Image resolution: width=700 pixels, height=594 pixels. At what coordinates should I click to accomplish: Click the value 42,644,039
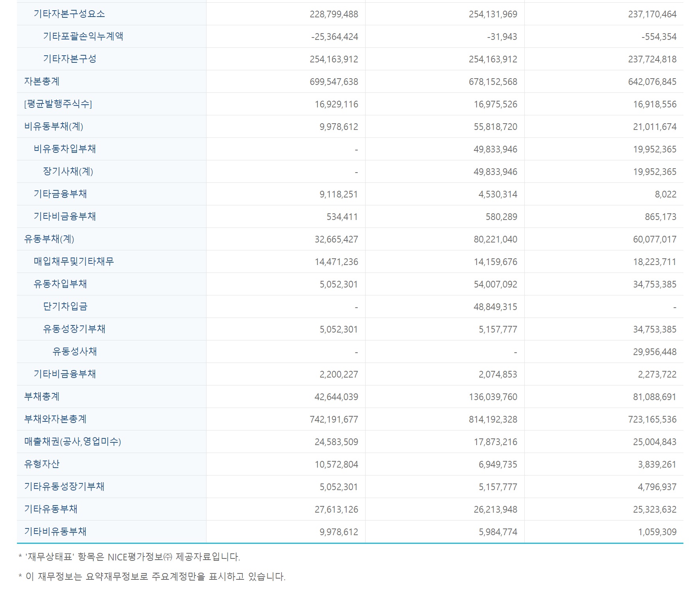pos(336,397)
